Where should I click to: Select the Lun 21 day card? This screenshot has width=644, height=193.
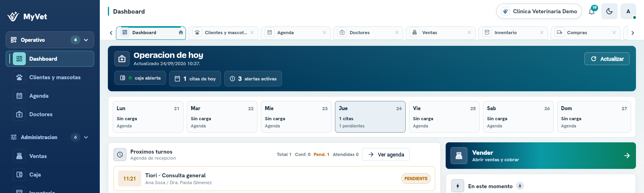[148, 117]
